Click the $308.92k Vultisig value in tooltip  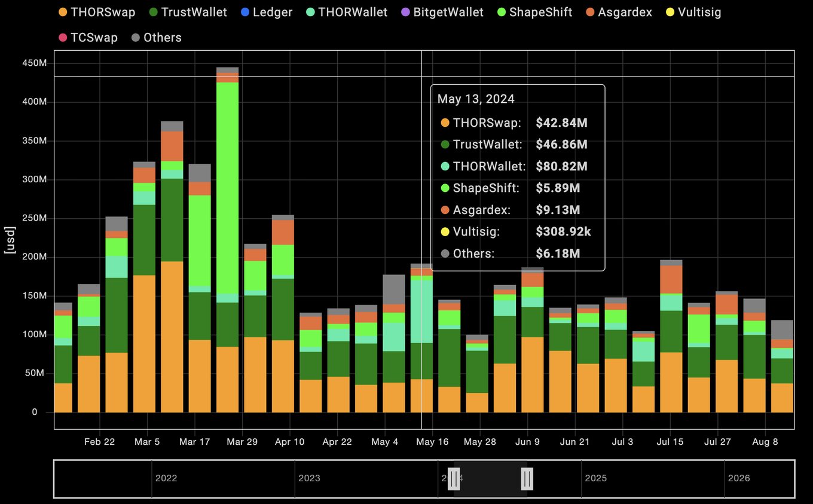pyautogui.click(x=563, y=231)
